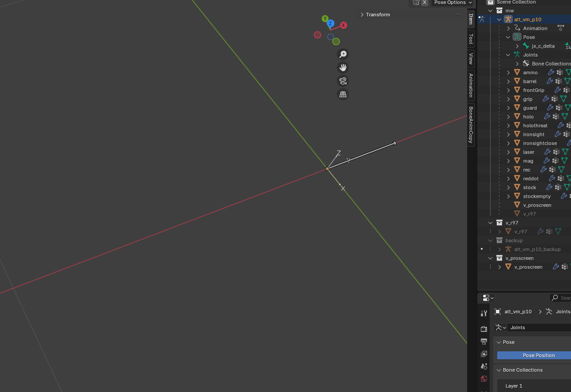
Task: Select Layer 1 in bone collections list
Action: 514,386
